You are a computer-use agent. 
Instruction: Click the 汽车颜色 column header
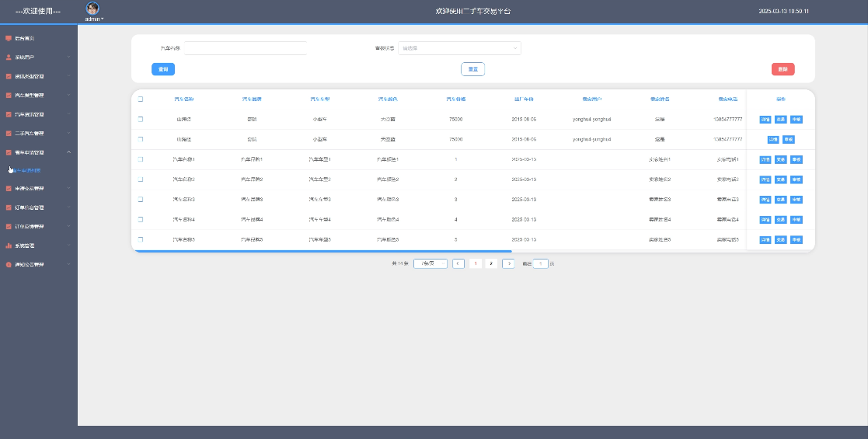pos(388,99)
